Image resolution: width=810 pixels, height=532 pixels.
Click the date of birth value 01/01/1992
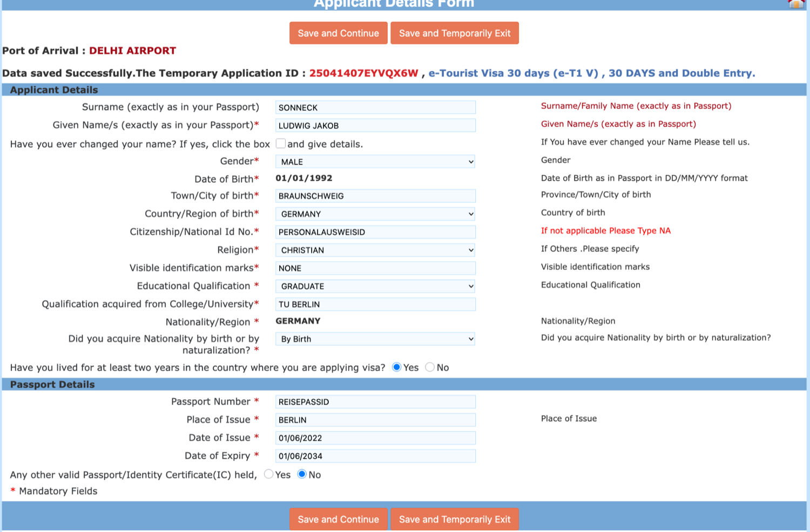[304, 178]
